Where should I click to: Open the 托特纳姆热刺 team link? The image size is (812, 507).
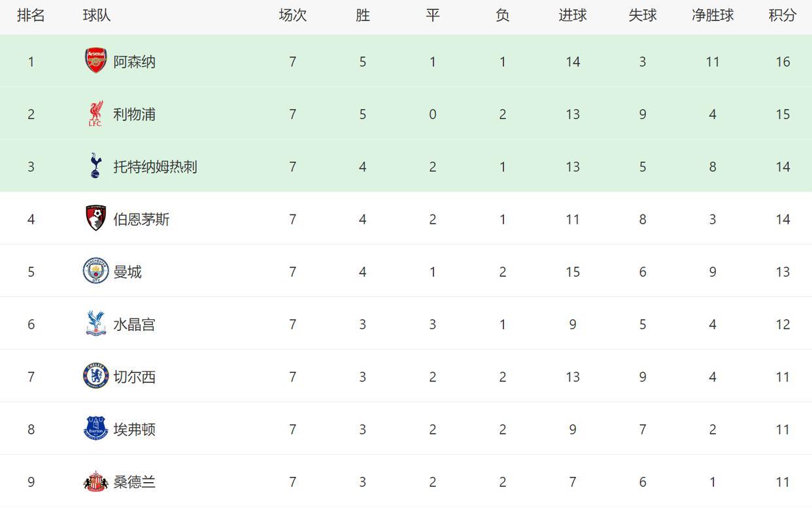tap(155, 167)
